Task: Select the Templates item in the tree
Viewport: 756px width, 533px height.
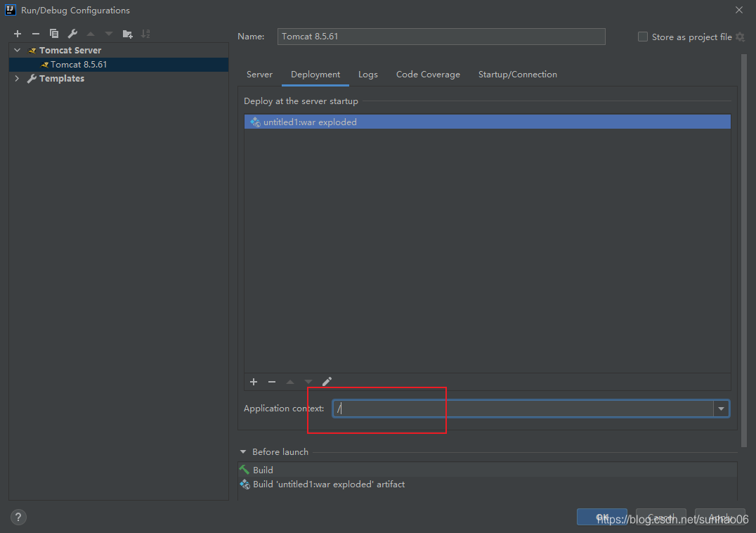Action: [62, 78]
